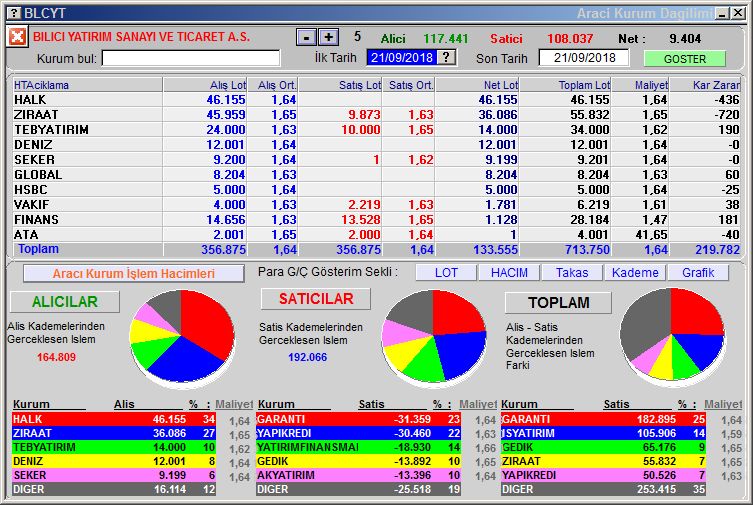This screenshot has width=753, height=505.
Task: Click green GEDIK 65.176 row in total list
Action: click(x=604, y=447)
